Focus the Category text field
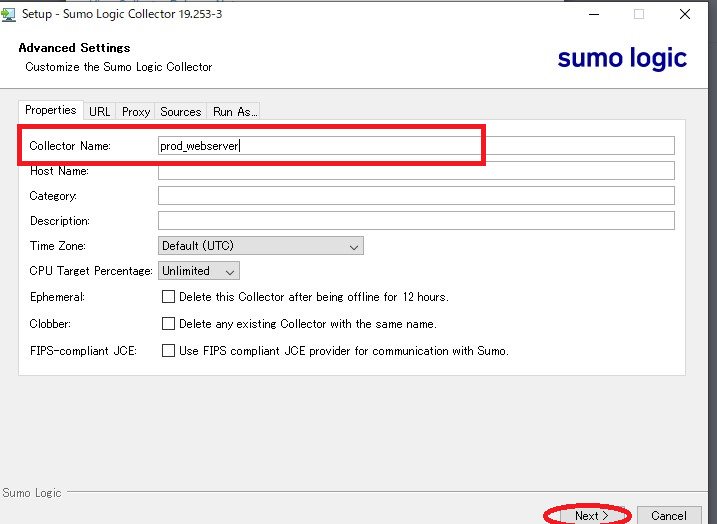 (416, 196)
